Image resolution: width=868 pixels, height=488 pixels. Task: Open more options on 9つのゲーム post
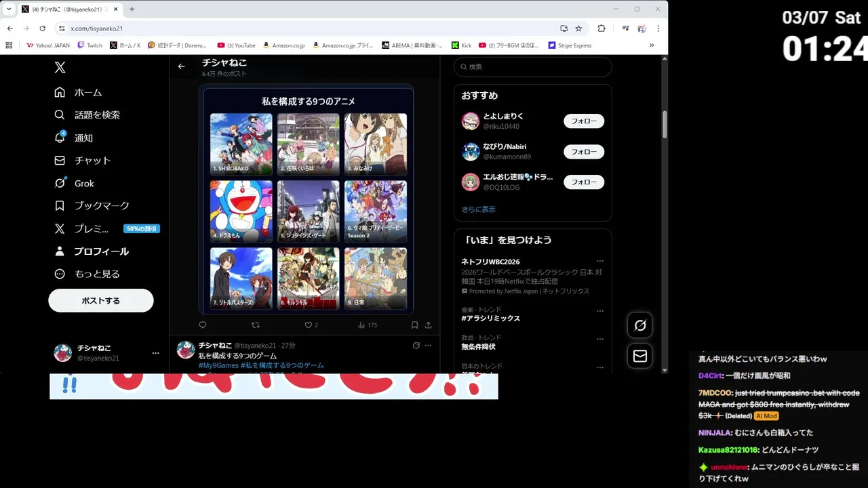click(x=428, y=346)
